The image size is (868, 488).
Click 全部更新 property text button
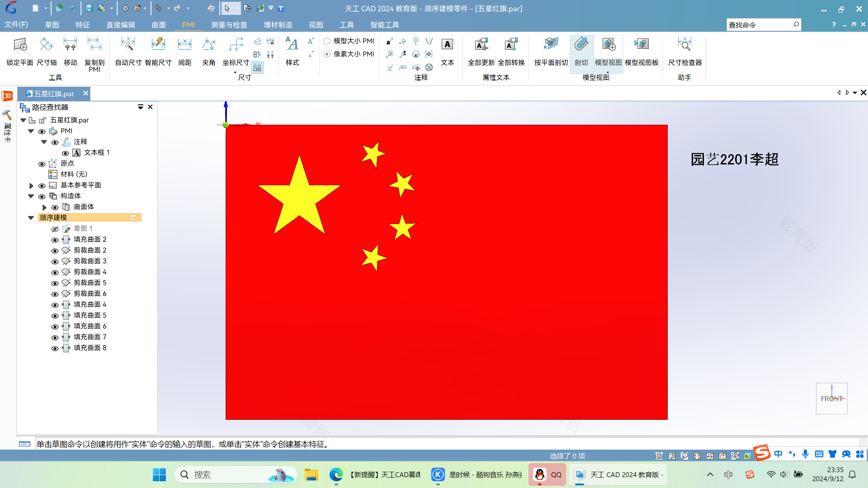click(x=481, y=52)
